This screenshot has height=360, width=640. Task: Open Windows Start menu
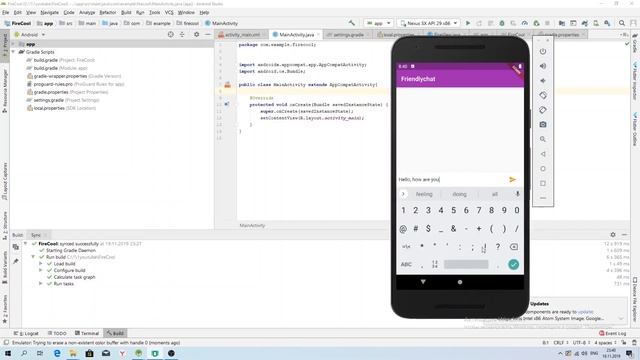click(8, 353)
